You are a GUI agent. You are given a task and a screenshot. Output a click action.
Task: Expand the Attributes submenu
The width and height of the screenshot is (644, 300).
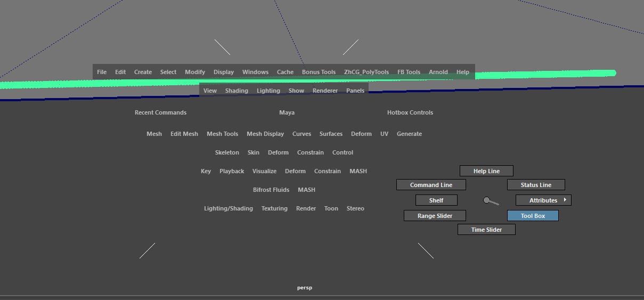(x=543, y=200)
